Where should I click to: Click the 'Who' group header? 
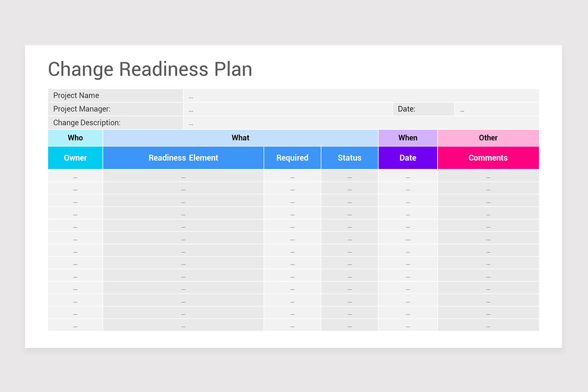click(75, 138)
